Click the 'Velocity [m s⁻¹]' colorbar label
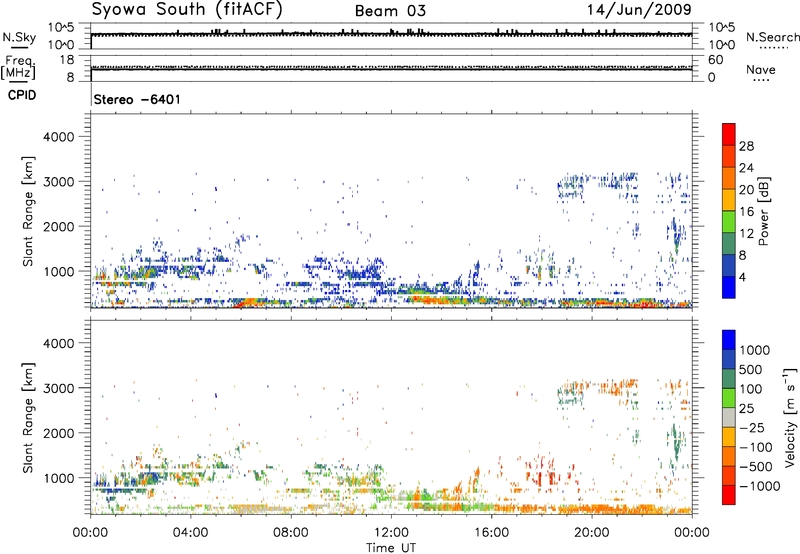Image resolution: width=800 pixels, height=554 pixels. 790,417
